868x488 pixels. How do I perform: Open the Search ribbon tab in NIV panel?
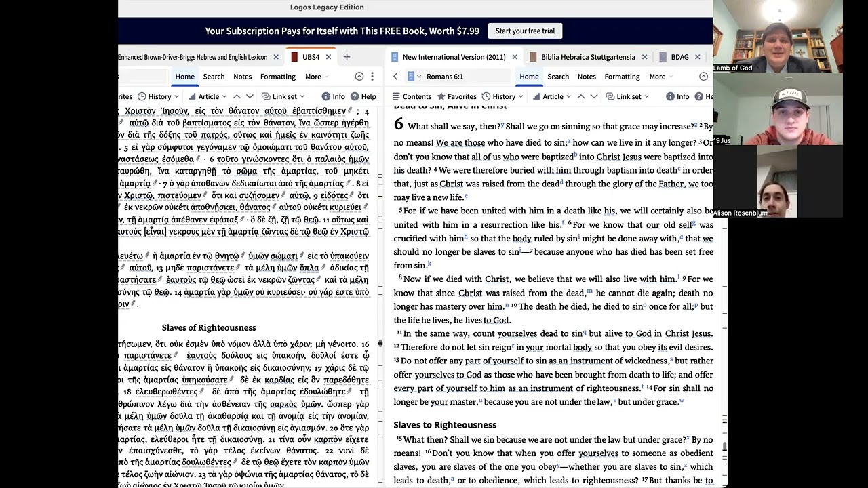tap(558, 77)
